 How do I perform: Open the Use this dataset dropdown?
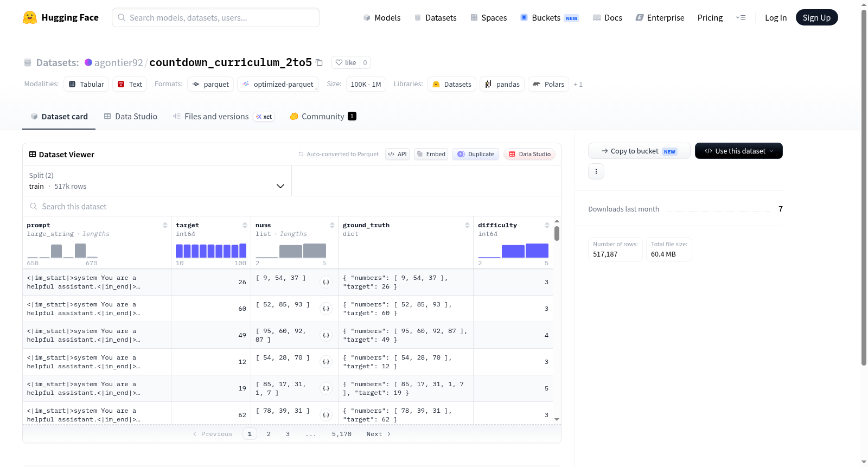click(x=739, y=151)
